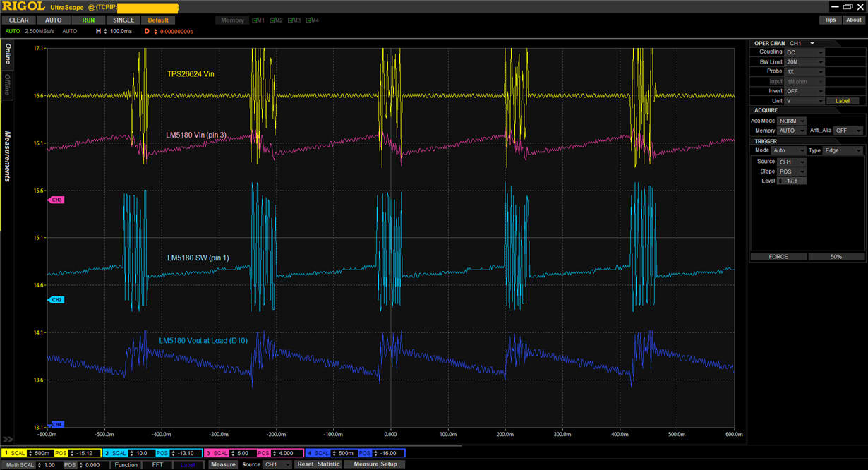Open the math Function button
The height and width of the screenshot is (470, 868).
point(126,464)
